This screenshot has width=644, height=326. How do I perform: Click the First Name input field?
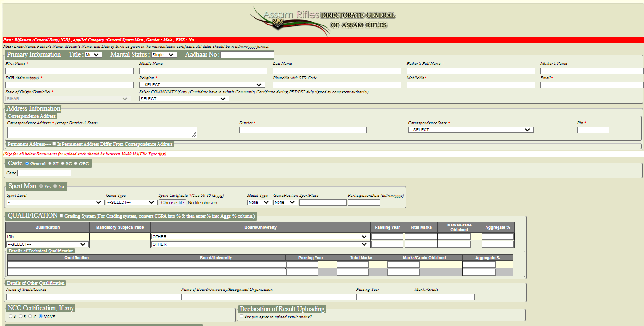69,70
